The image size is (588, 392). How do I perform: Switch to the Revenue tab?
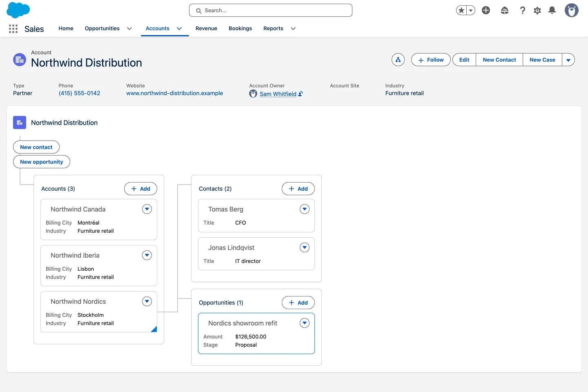[206, 29]
